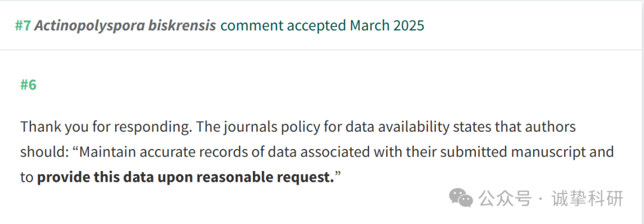Open the #7 comment permalink

(x=23, y=26)
